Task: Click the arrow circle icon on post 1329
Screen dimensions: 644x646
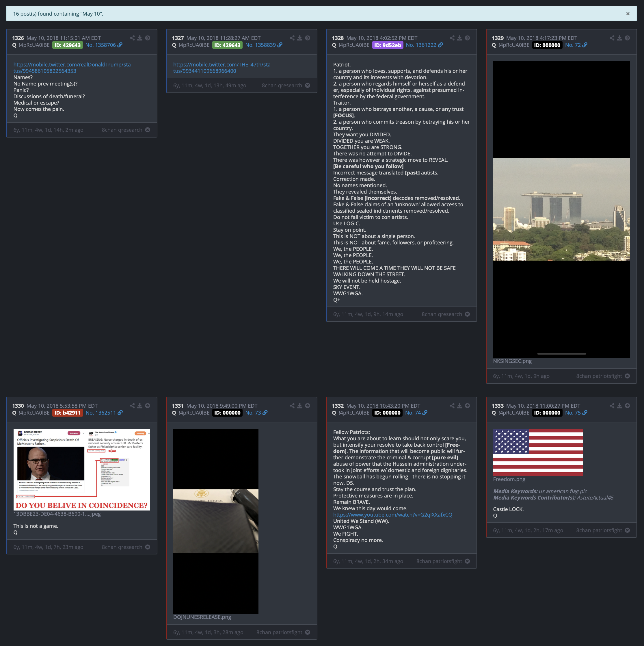Action: (x=627, y=38)
